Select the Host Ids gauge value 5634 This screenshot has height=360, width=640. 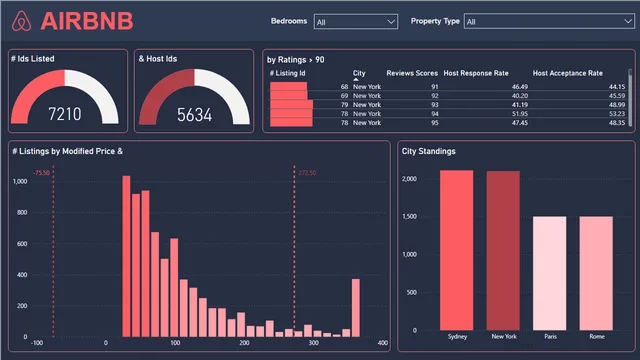point(194,115)
